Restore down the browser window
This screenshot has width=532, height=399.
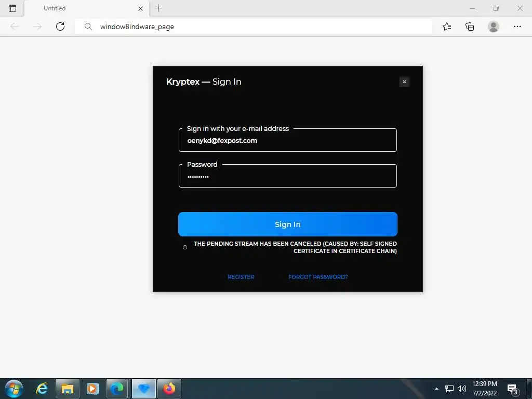(496, 8)
